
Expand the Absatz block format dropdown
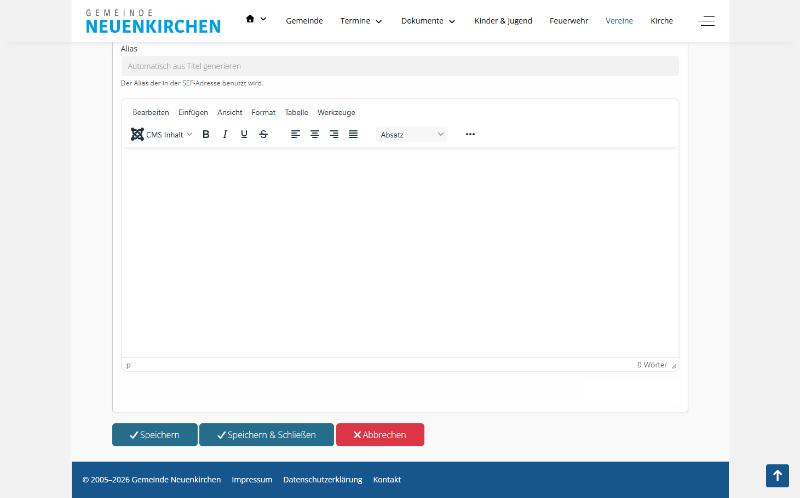411,134
